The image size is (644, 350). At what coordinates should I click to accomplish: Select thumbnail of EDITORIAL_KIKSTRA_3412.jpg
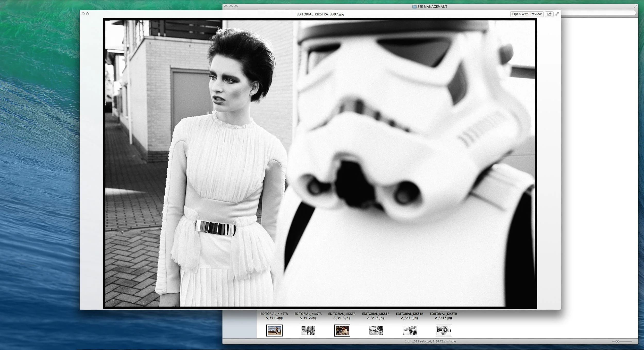point(308,330)
